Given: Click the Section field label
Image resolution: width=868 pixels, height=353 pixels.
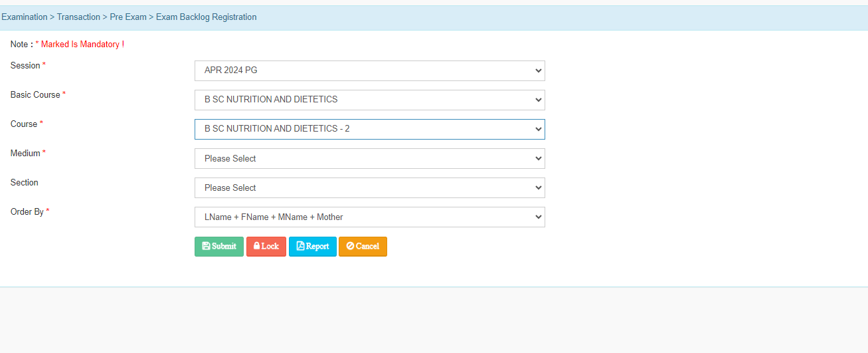Looking at the screenshot, I should tap(25, 183).
